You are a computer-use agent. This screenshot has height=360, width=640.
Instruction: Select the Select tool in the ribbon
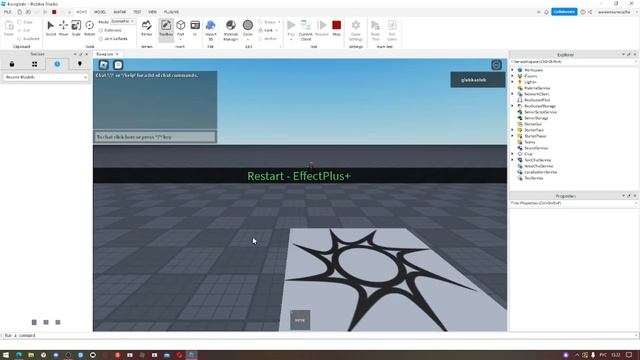tap(51, 28)
